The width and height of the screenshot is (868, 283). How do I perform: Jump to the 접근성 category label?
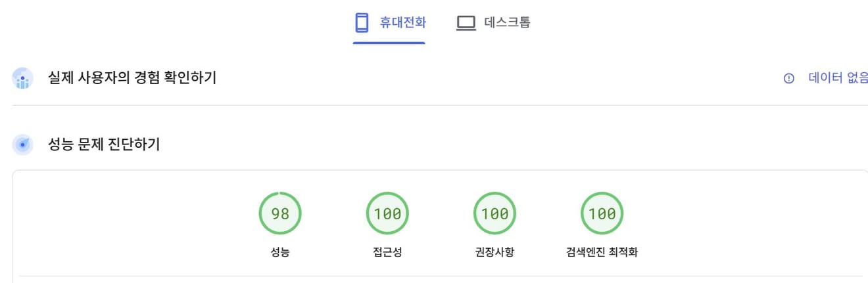coord(387,252)
